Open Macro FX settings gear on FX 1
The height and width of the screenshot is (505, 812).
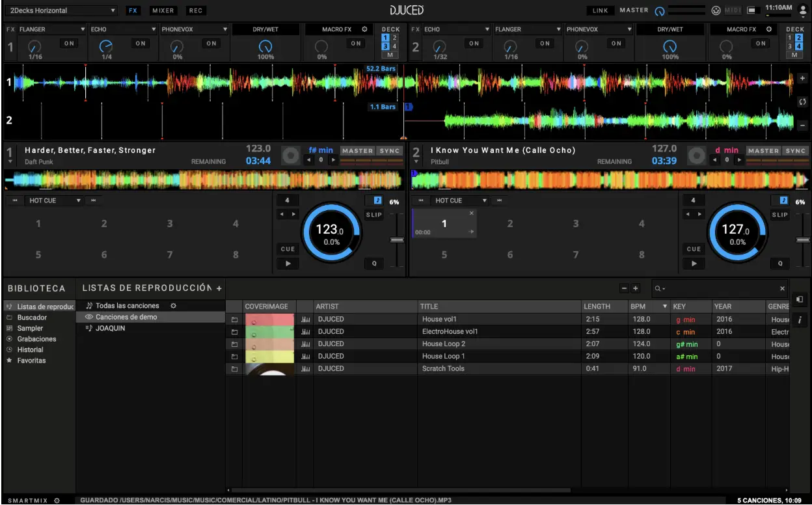click(x=365, y=29)
